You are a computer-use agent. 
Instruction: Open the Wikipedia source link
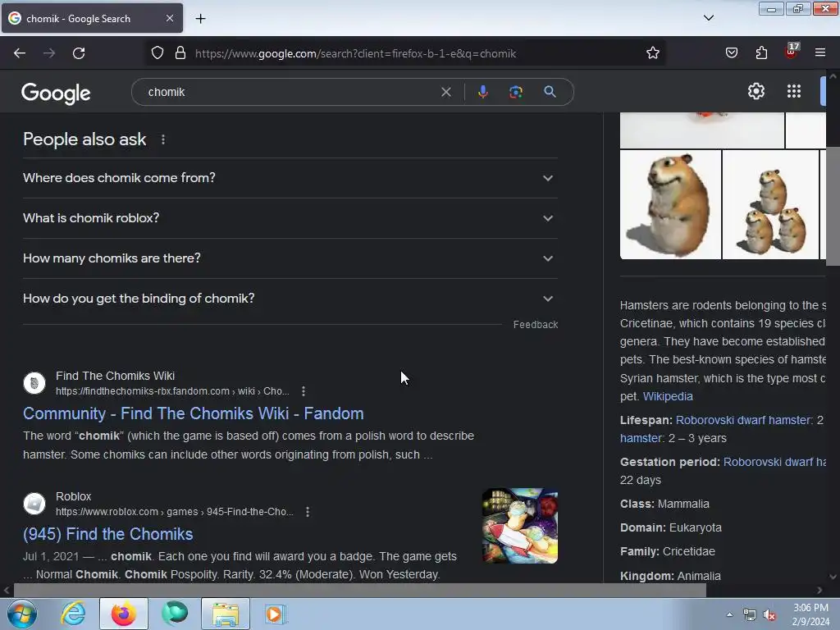click(x=668, y=396)
